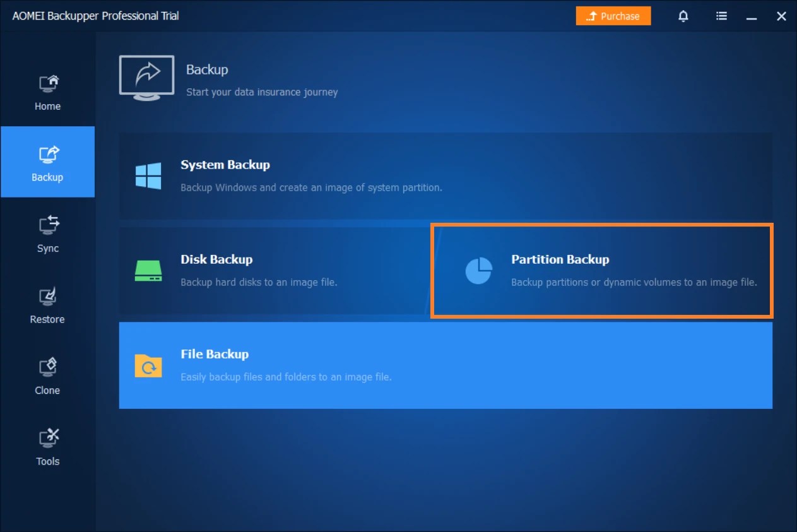The image size is (797, 532).
Task: Open Tools using its sidebar icon
Action: pyautogui.click(x=47, y=437)
